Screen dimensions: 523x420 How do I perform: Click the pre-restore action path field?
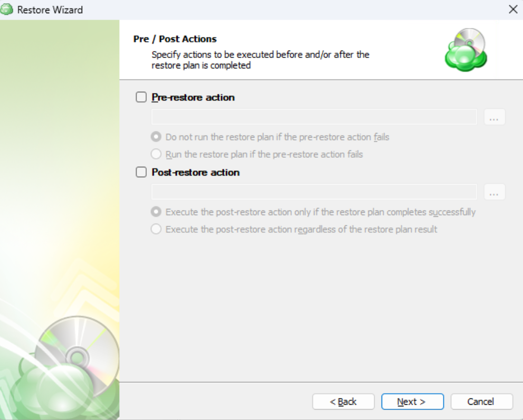(314, 117)
